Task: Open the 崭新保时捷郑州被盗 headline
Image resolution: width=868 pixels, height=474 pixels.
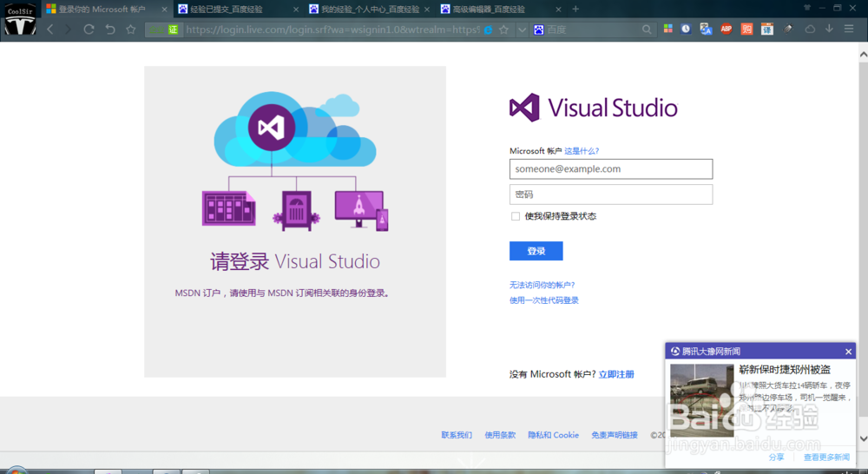Action: pyautogui.click(x=785, y=370)
